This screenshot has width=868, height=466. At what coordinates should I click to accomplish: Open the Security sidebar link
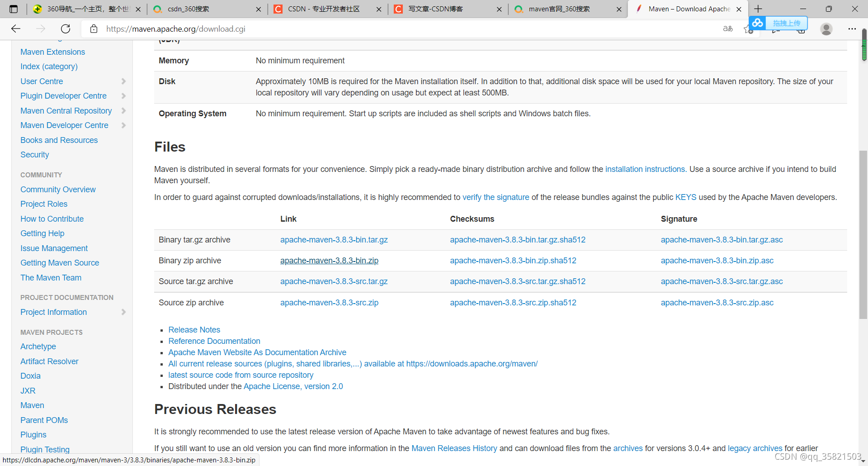34,155
